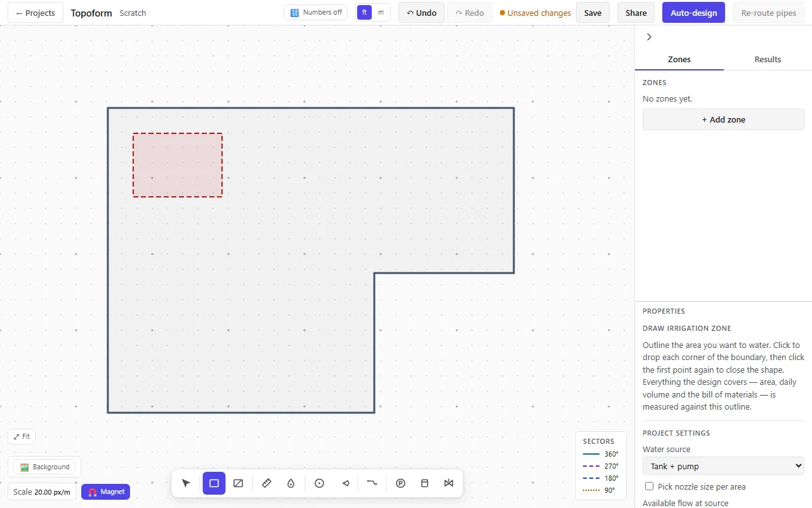Select the tank container tool
This screenshot has width=812, height=508.
pos(425,483)
